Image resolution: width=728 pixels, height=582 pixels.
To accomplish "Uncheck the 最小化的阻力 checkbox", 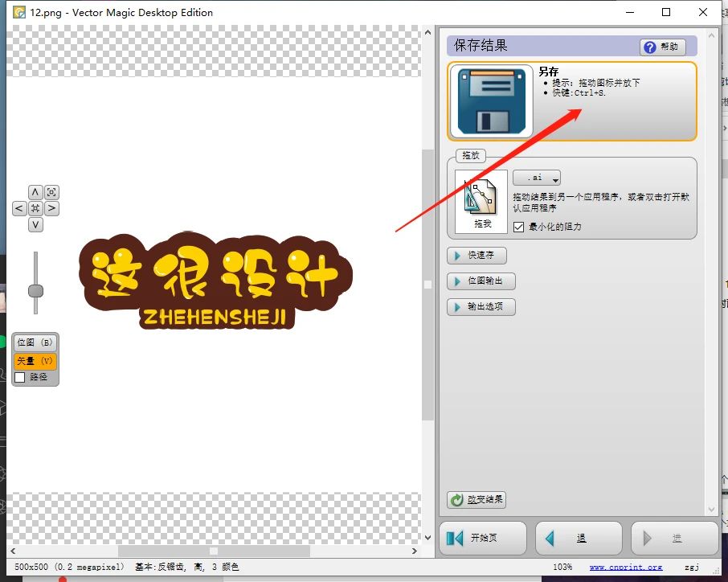I will click(519, 227).
